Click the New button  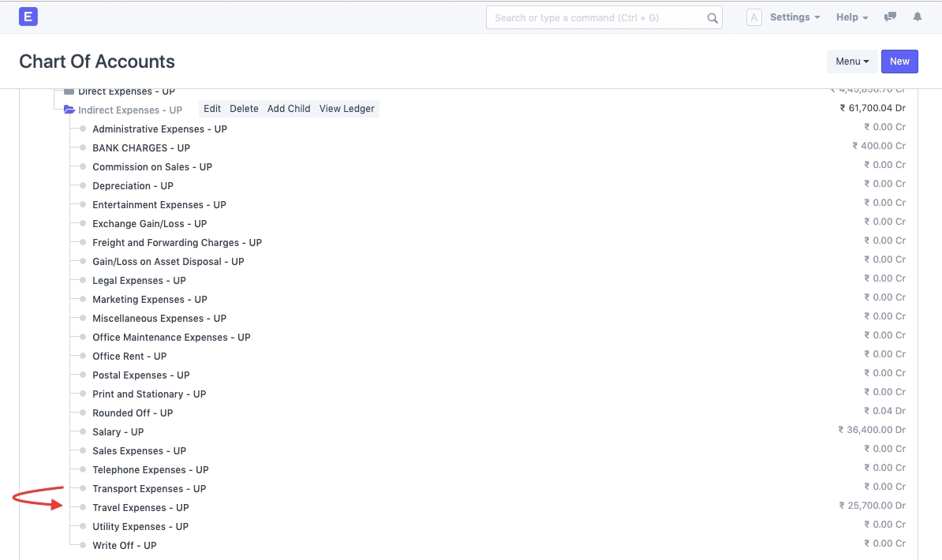tap(899, 62)
